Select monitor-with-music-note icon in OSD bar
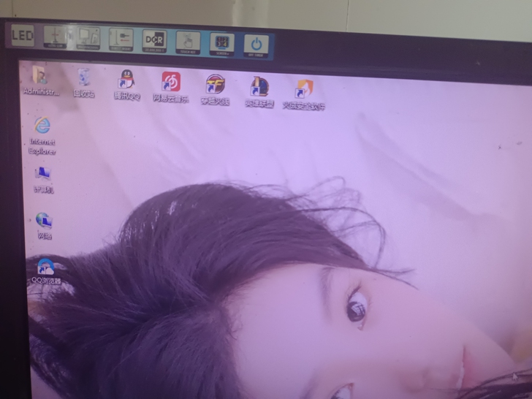The width and height of the screenshot is (532, 399). (x=88, y=37)
